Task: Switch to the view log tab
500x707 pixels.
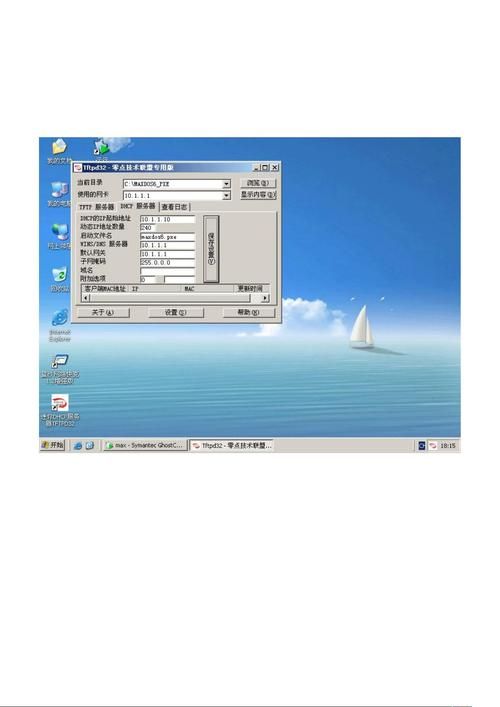Action: click(x=174, y=207)
